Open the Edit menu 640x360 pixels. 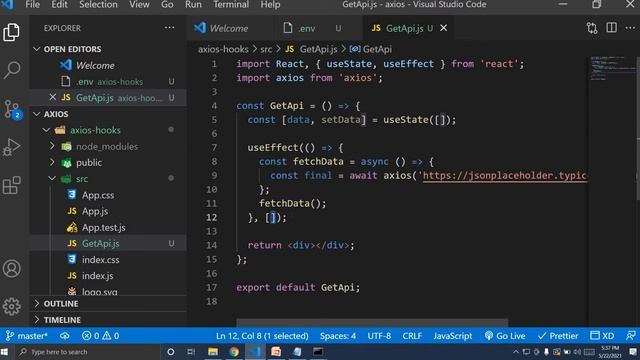(x=59, y=4)
